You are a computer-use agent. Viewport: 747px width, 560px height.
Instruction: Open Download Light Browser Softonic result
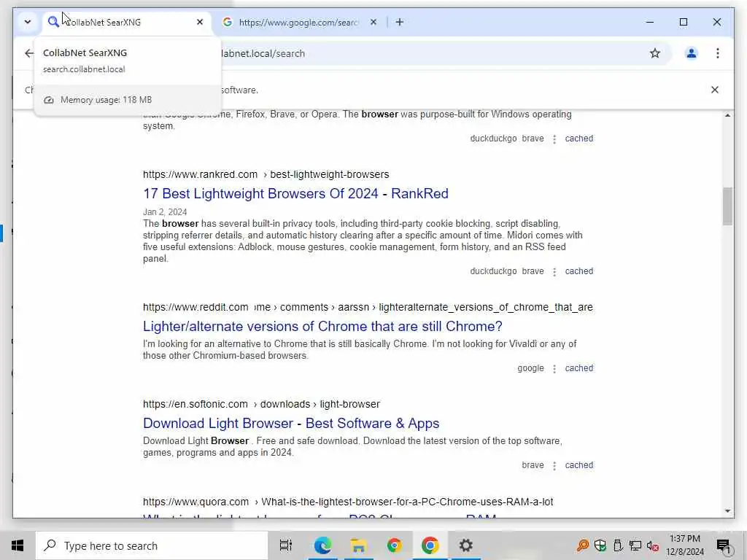[291, 424]
